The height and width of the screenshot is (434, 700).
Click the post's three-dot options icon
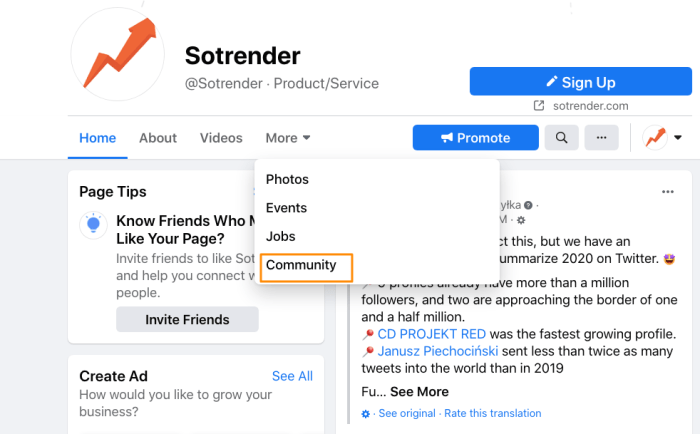tap(667, 192)
